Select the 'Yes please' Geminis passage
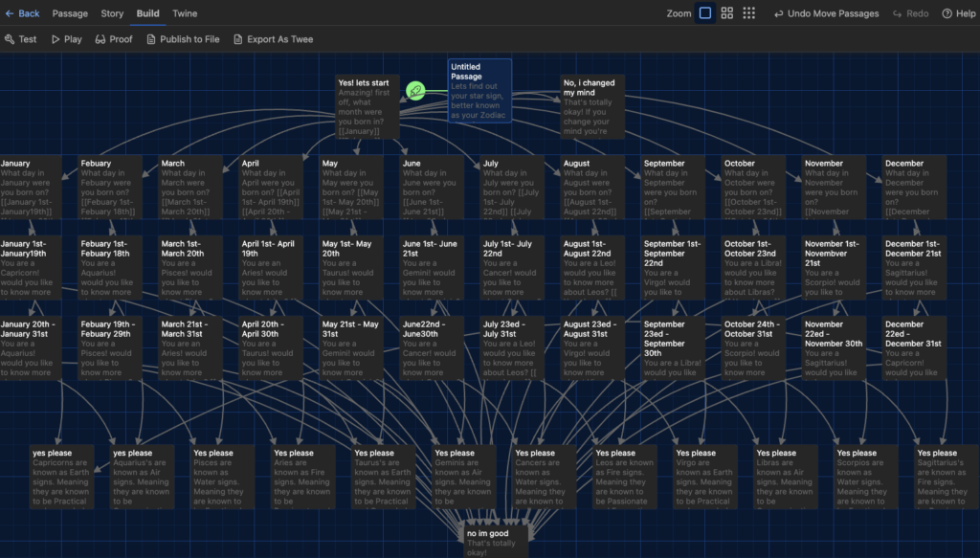This screenshot has width=980, height=558. point(464,478)
